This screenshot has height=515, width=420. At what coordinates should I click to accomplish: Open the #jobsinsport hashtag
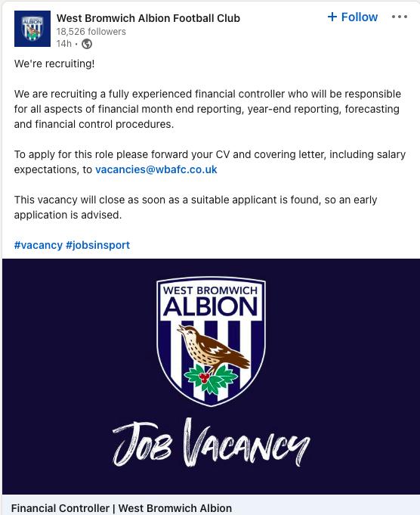97,245
